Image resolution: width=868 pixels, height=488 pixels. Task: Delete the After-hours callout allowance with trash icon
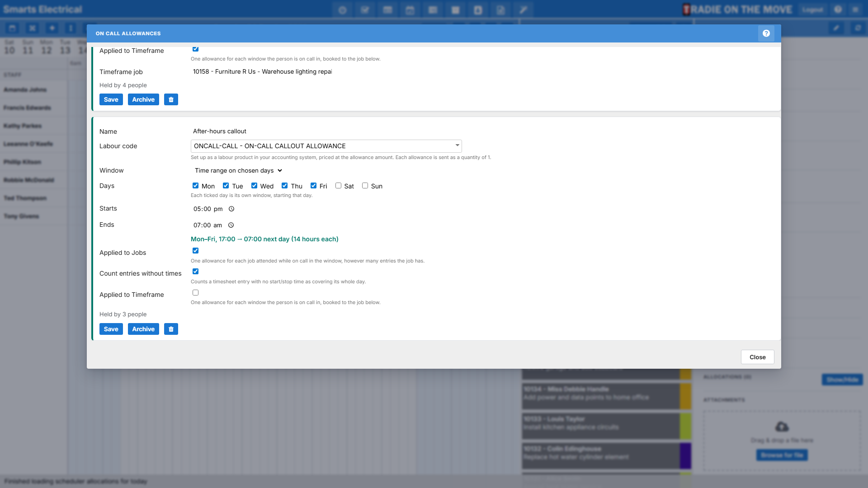pyautogui.click(x=171, y=329)
